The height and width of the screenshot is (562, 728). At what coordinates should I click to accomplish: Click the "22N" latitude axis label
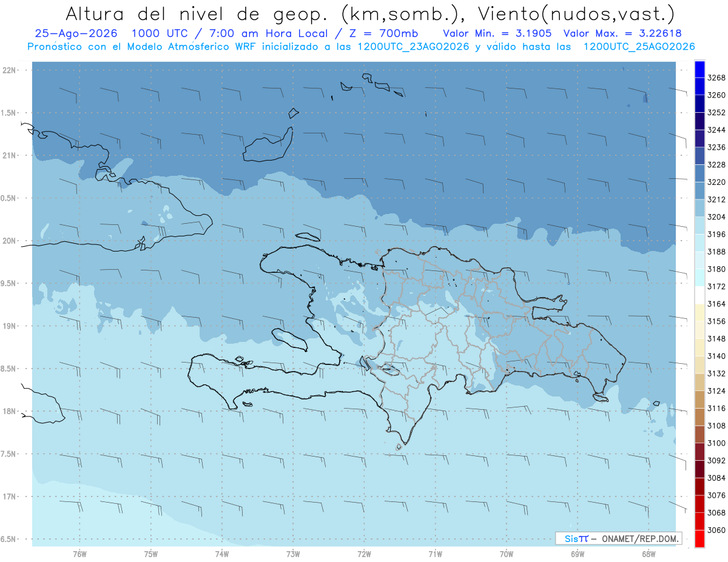(x=8, y=70)
